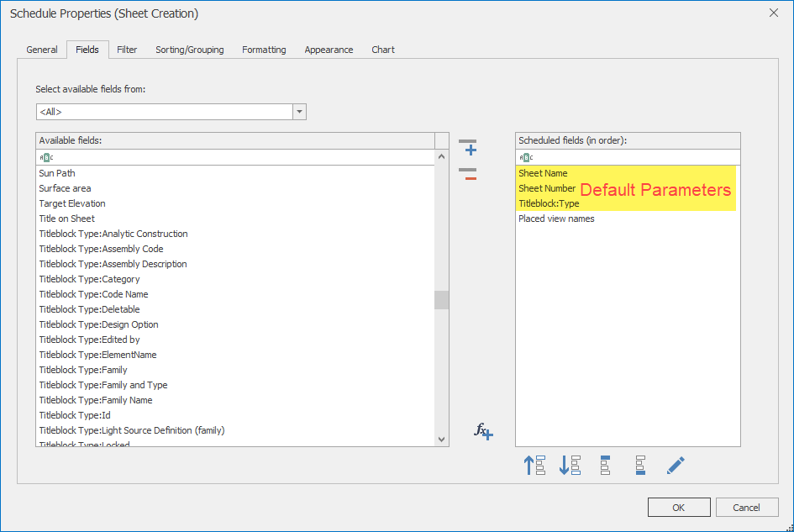Close the Schedule Properties dialog
Screen dimensions: 794x532
point(774,13)
